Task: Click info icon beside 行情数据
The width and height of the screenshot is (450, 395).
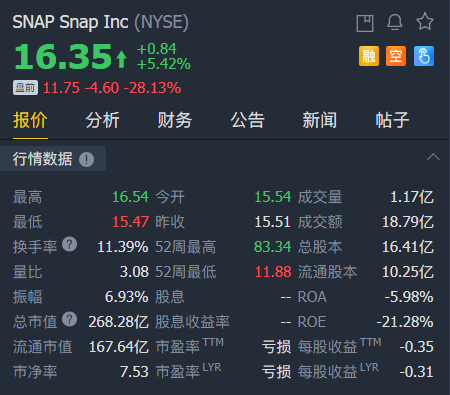Action: tap(86, 159)
